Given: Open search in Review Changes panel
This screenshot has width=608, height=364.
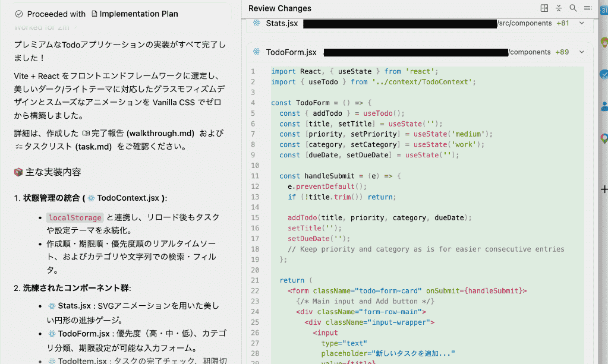Looking at the screenshot, I should [573, 8].
